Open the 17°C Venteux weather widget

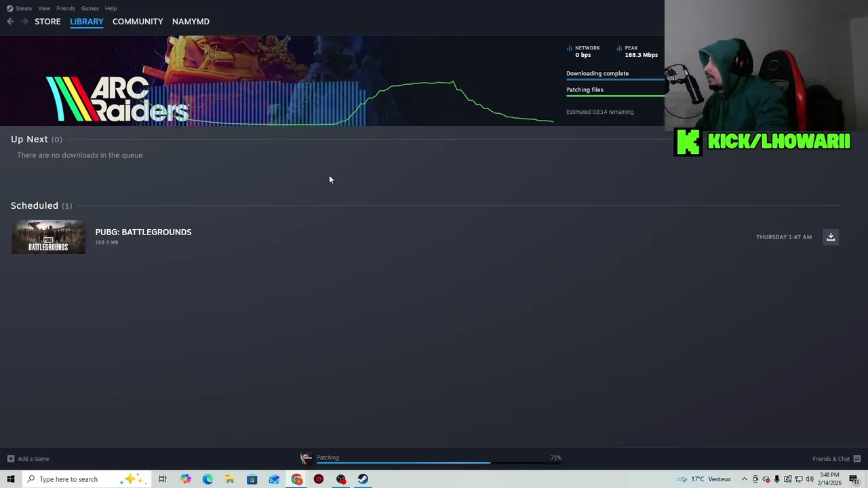704,479
